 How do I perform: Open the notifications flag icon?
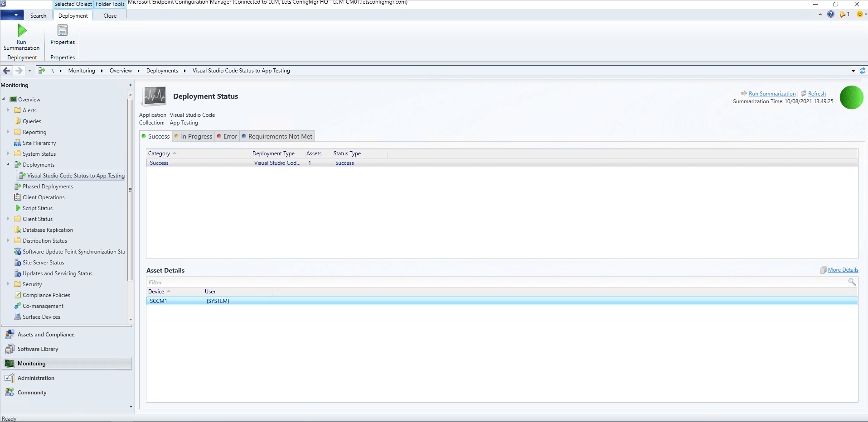click(x=843, y=14)
